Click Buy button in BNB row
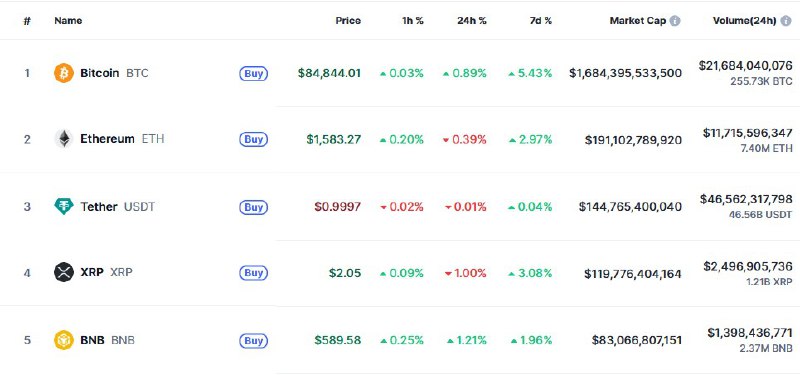 [254, 341]
